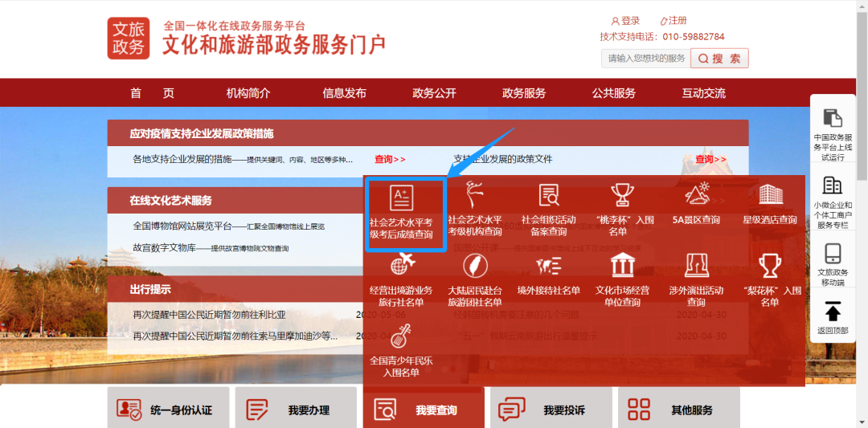Click the 登录 login link
This screenshot has height=428, width=868.
626,21
